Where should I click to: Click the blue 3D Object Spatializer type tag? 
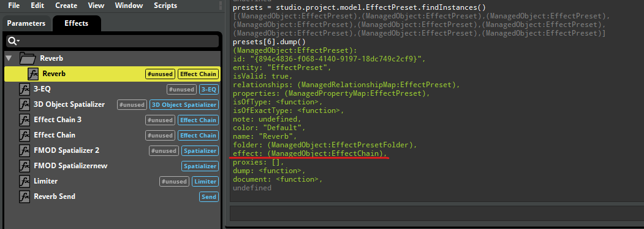(184, 104)
